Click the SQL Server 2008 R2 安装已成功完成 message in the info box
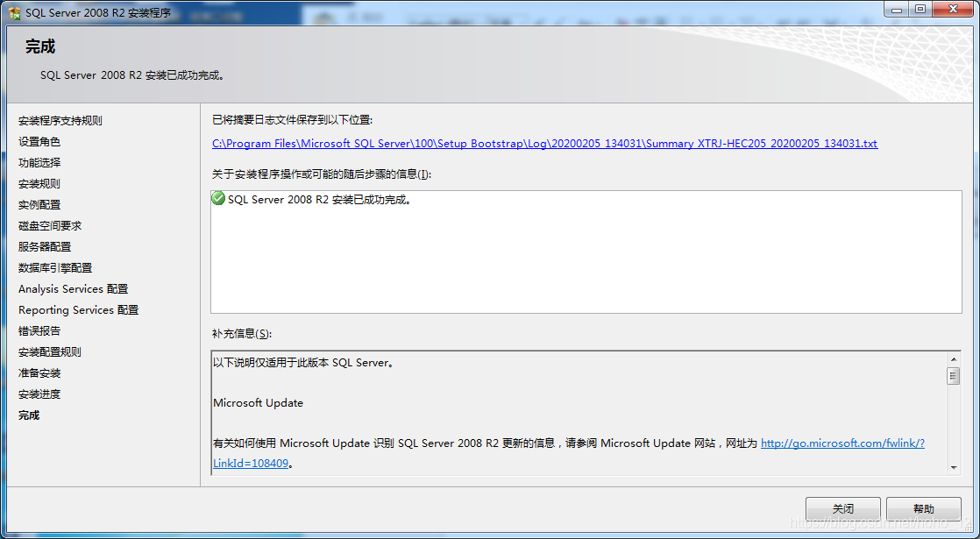The width and height of the screenshot is (980, 539). pyautogui.click(x=319, y=200)
